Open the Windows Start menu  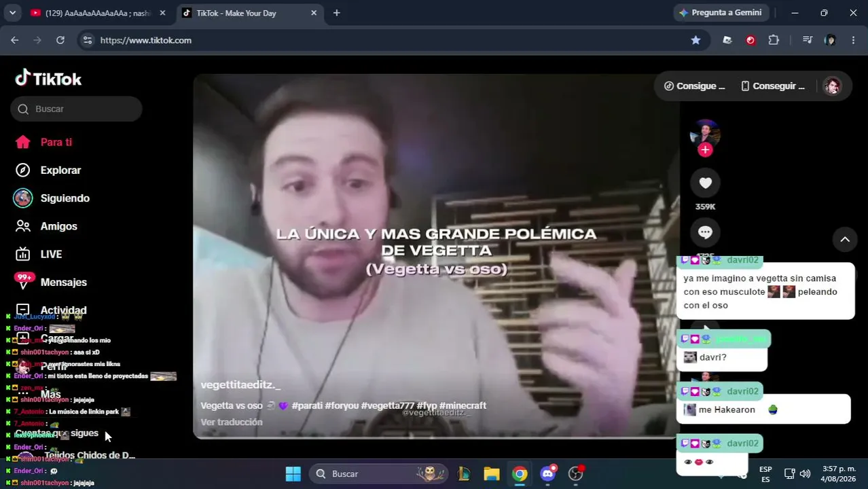coord(293,473)
